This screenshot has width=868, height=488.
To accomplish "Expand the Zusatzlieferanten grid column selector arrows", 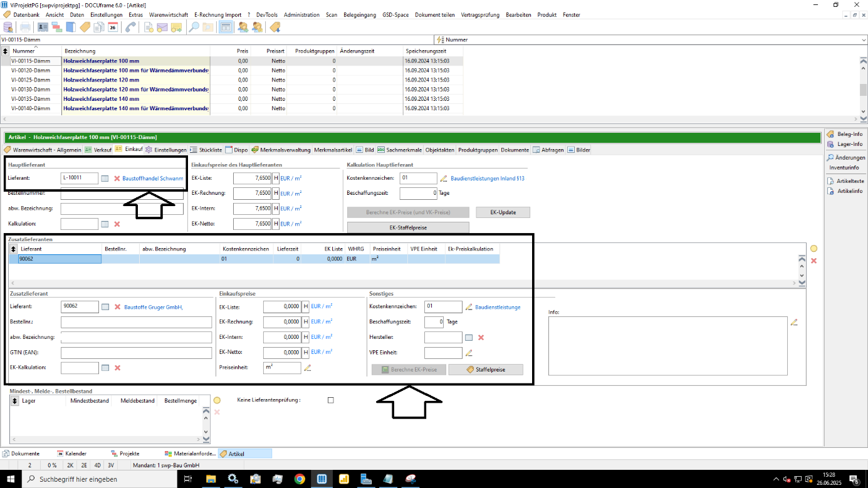I will click(13, 249).
